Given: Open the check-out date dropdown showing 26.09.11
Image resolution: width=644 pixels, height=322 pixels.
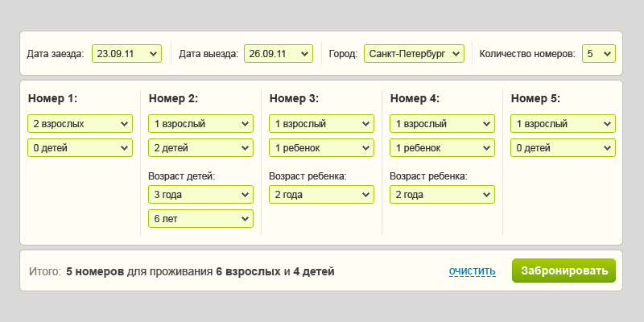Looking at the screenshot, I should click(x=278, y=54).
